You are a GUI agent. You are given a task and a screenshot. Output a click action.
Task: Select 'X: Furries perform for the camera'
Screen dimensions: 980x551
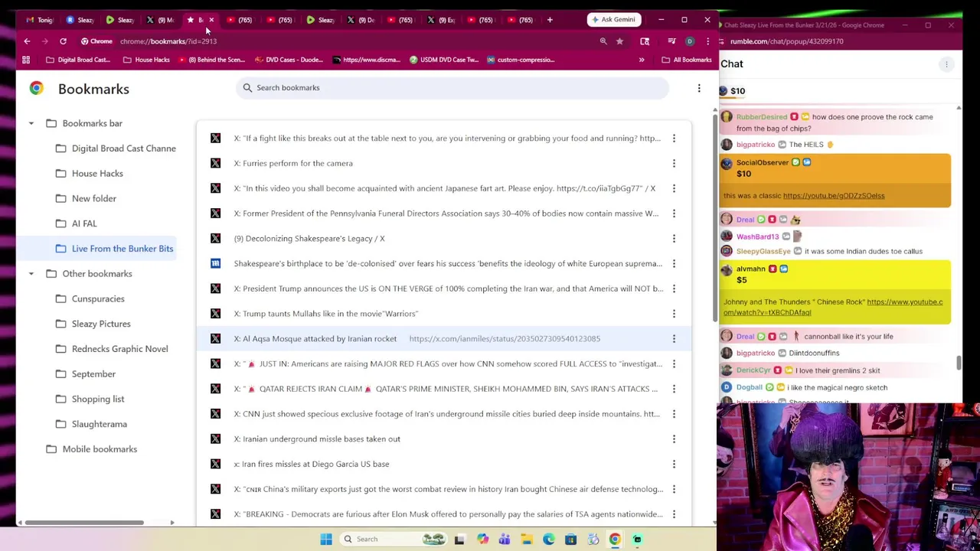[444, 163]
